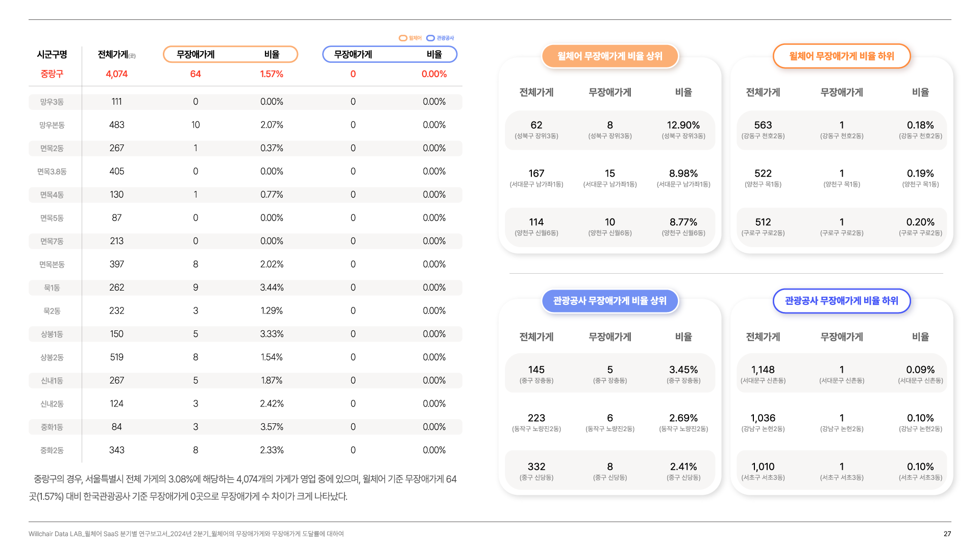980x552 pixels.
Task: Select the 묵1동 row label
Action: [x=52, y=288]
